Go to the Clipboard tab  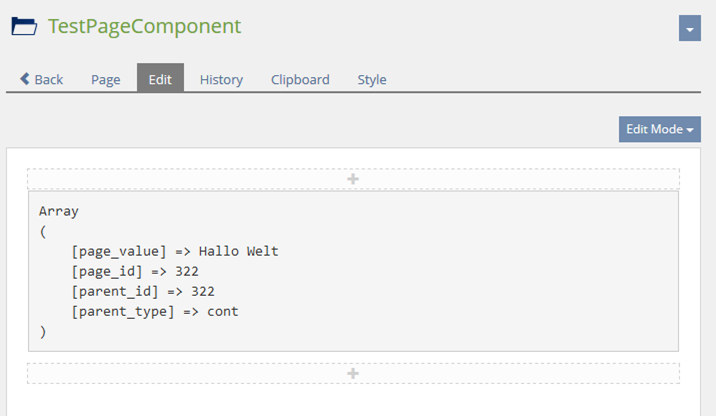(300, 80)
